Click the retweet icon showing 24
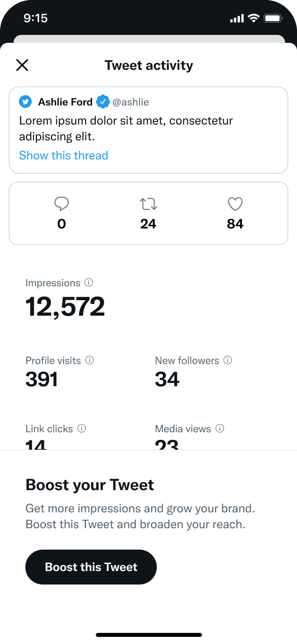This screenshot has width=297, height=644. tap(148, 203)
